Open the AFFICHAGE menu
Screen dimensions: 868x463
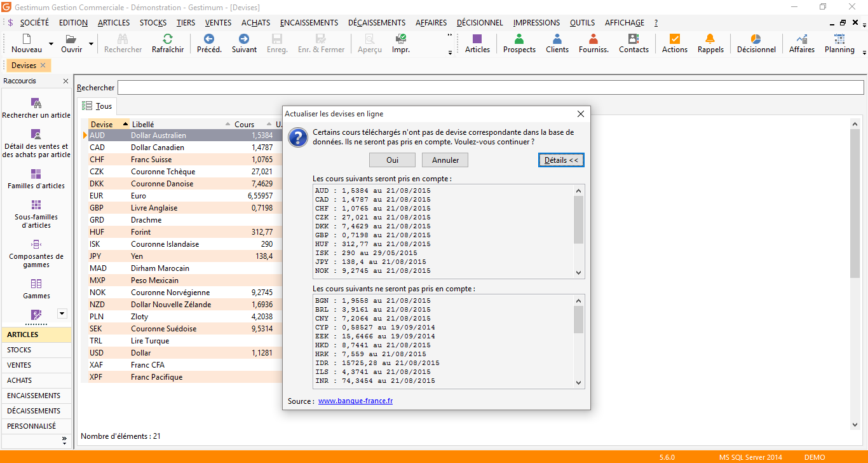coord(625,22)
